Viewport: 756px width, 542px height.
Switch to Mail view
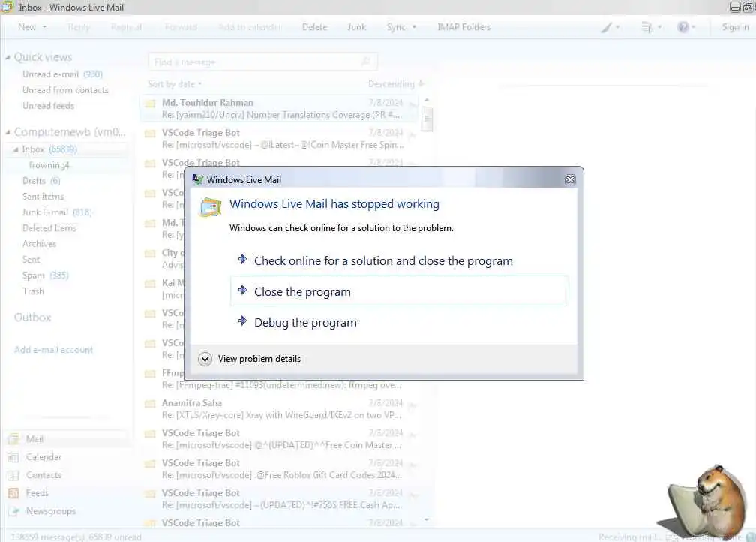pos(67,438)
